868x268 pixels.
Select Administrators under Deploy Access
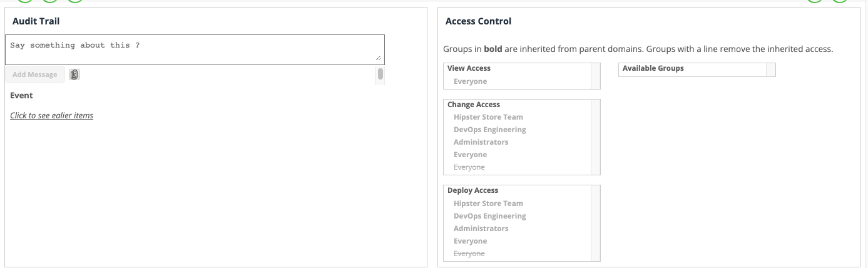click(481, 229)
